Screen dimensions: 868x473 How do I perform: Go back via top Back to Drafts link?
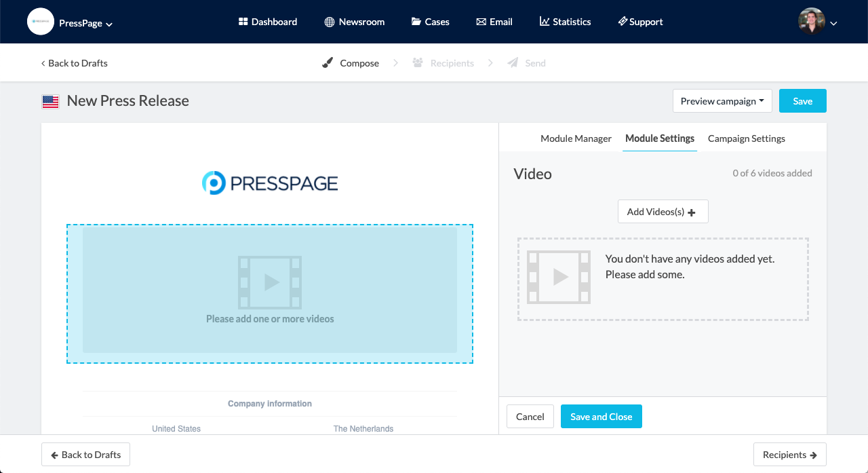pos(74,63)
